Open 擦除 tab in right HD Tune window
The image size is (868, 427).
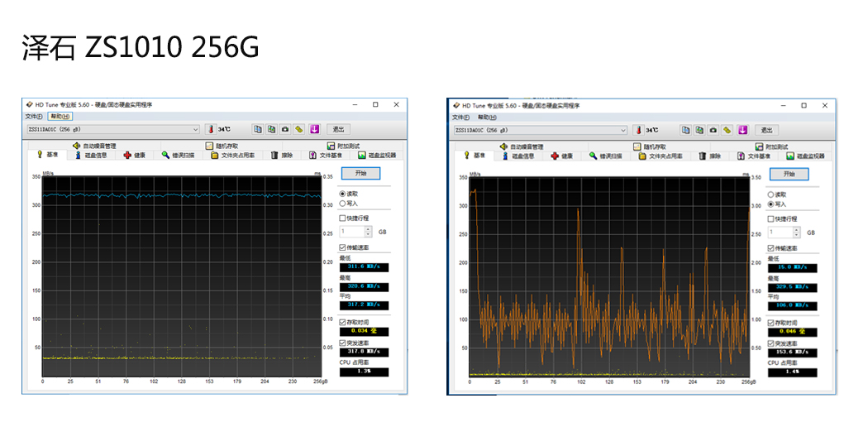(709, 156)
